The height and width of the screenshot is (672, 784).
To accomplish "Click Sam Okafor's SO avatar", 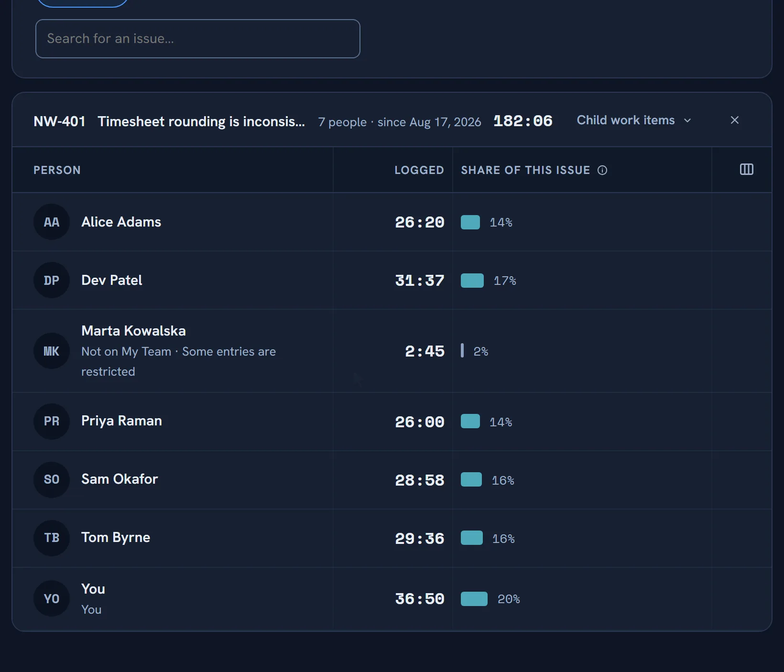I will pos(52,479).
